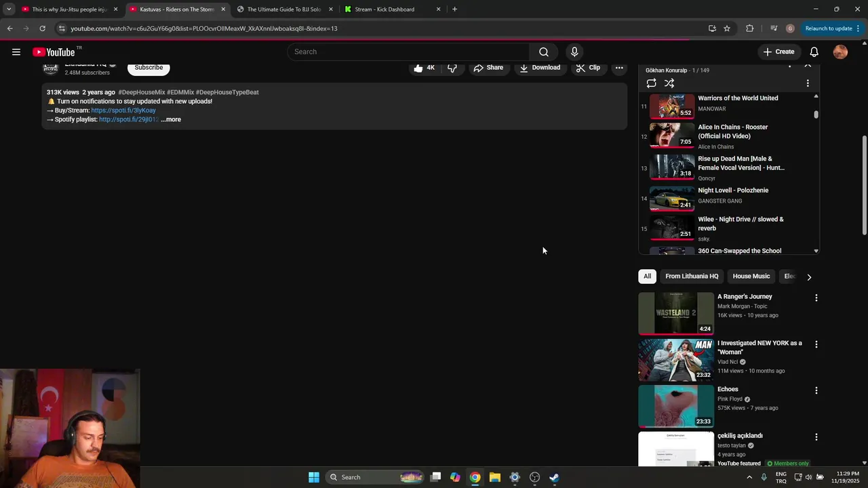This screenshot has height=488, width=868.
Task: Select House Music filter chip
Action: click(751, 277)
